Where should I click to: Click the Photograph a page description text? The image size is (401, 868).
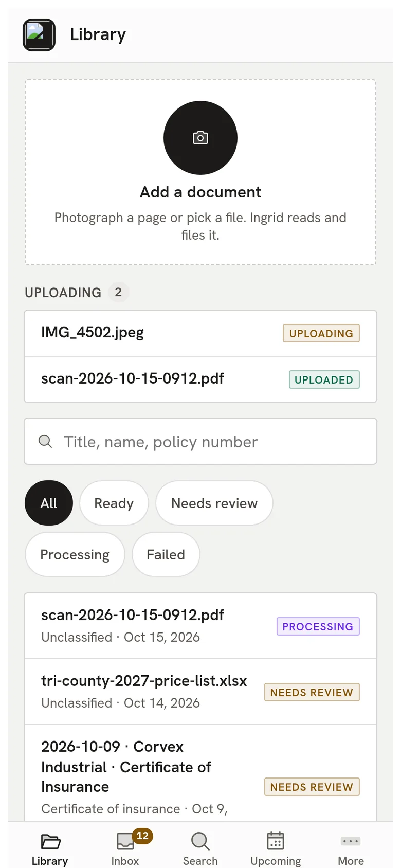tap(200, 226)
